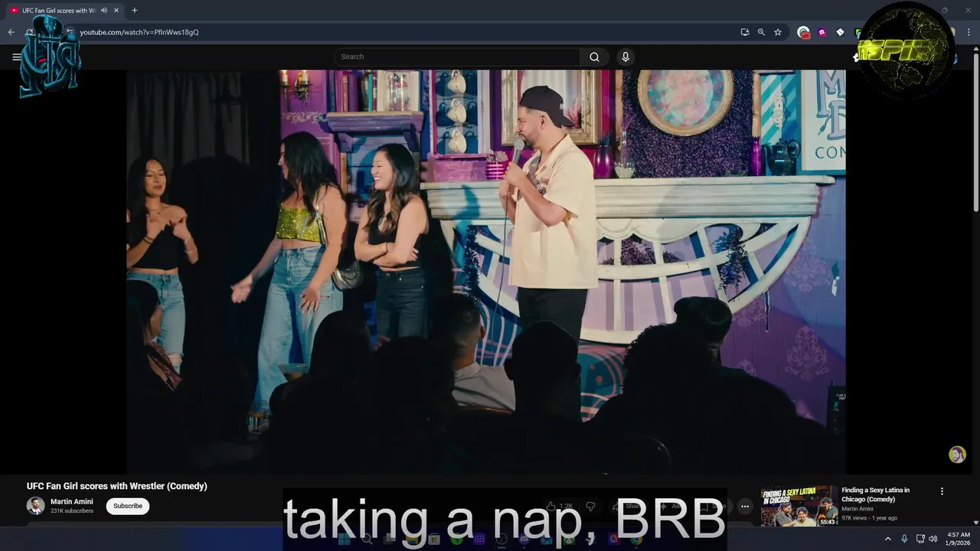Click the '231K subscribers' text
The image size is (980, 551).
coord(72,511)
